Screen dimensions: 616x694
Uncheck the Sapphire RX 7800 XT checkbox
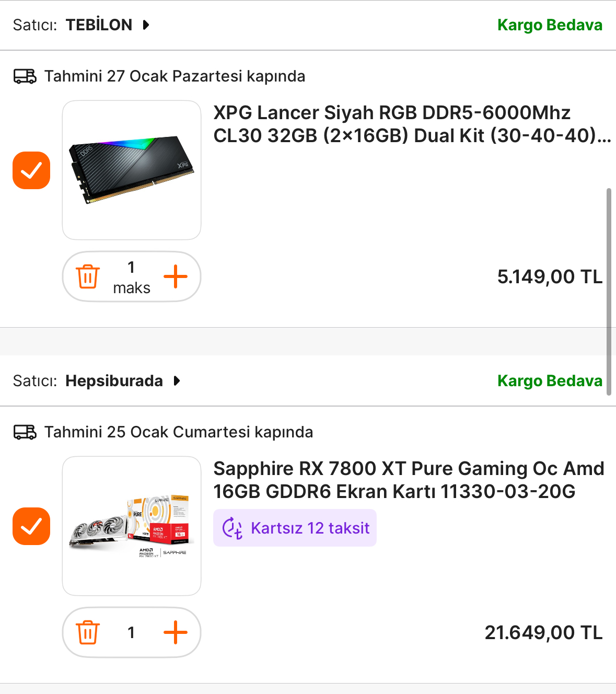point(31,526)
